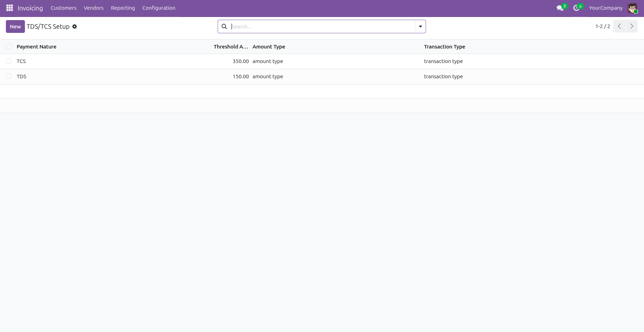Go to next page arrow

click(632, 26)
